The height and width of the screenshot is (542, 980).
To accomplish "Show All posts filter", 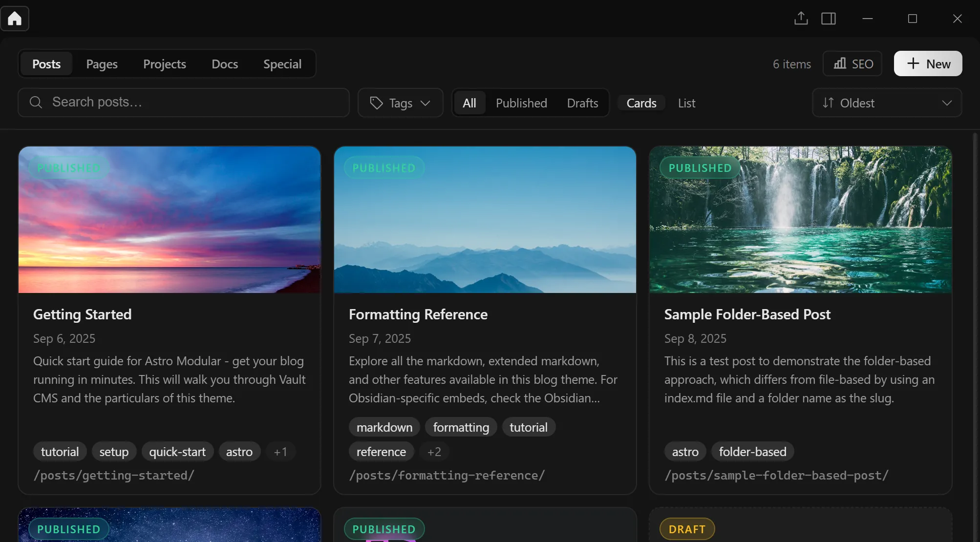I will 469,103.
